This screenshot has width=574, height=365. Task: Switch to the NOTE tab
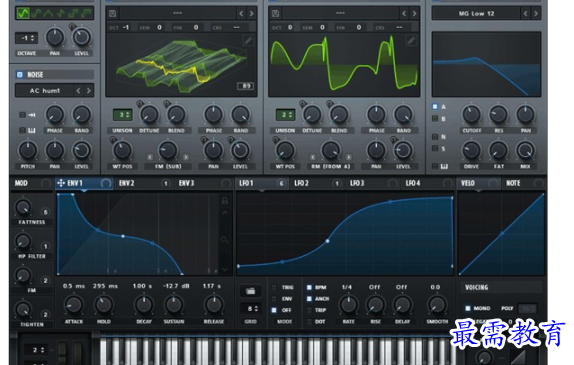coord(513,183)
